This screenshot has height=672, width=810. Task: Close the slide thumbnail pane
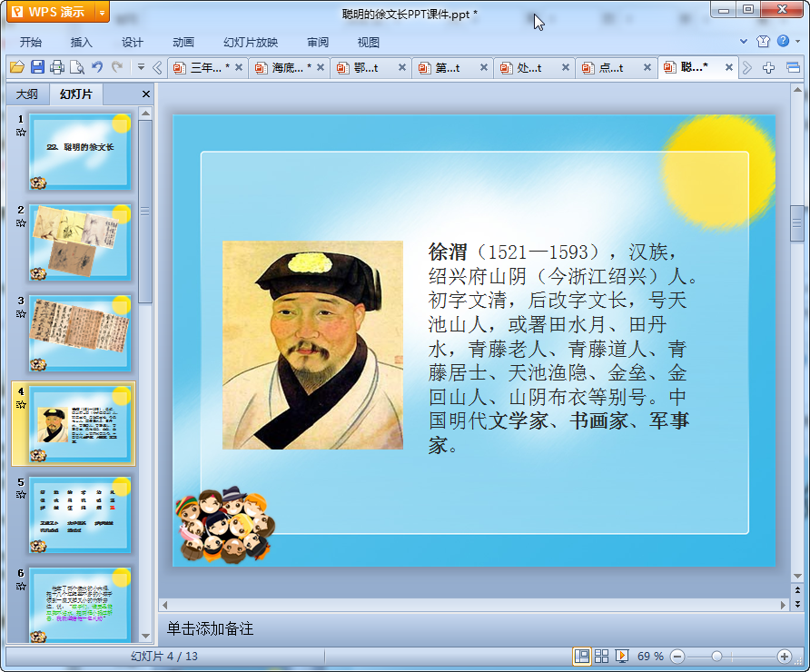click(x=145, y=94)
